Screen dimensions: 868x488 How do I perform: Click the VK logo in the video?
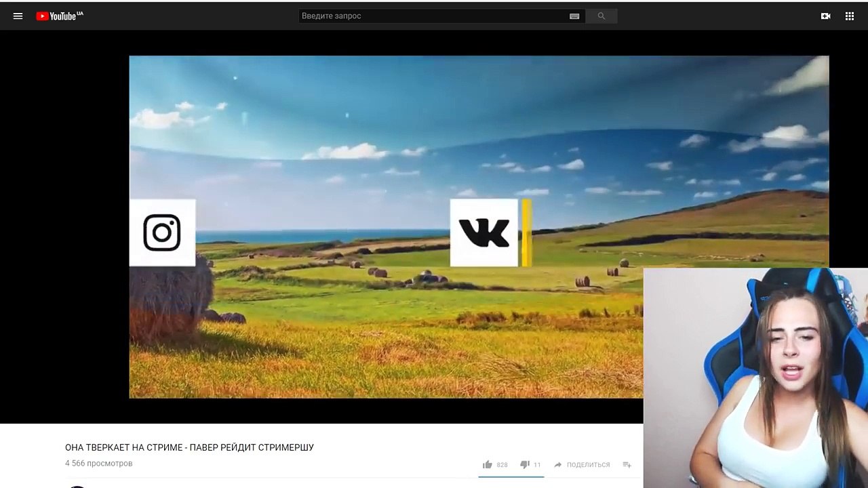tap(484, 232)
